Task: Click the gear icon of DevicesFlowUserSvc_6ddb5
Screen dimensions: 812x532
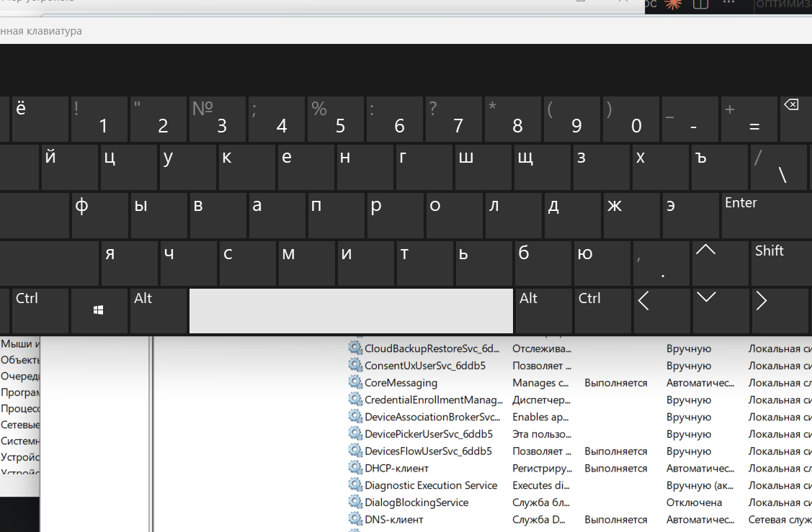Action: (354, 450)
